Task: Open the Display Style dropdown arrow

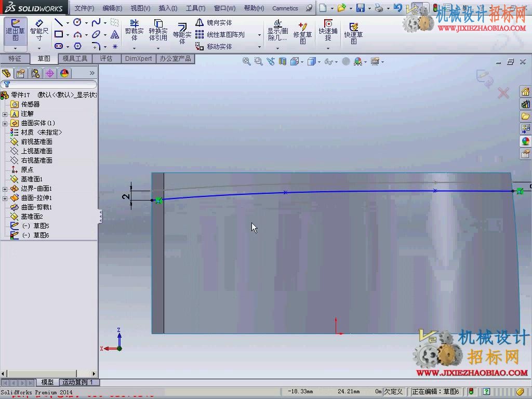Action: point(319,62)
